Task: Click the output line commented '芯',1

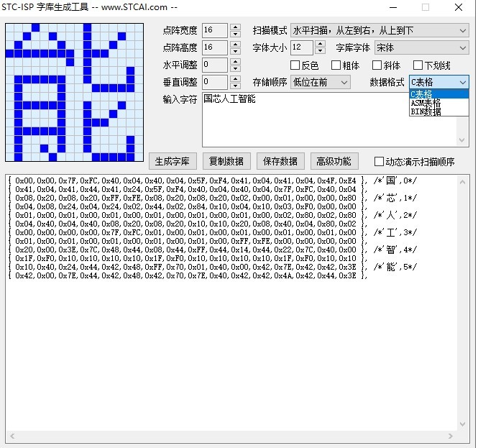Action: [213, 198]
